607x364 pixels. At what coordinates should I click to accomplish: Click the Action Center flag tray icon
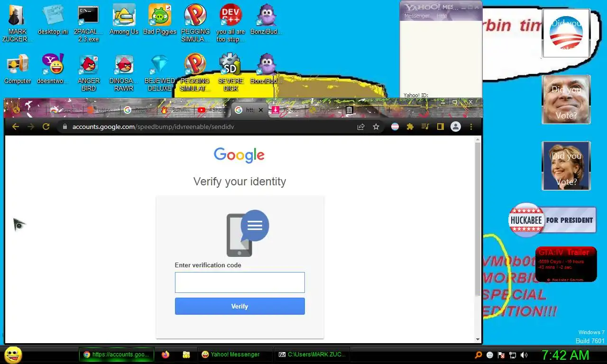click(501, 355)
